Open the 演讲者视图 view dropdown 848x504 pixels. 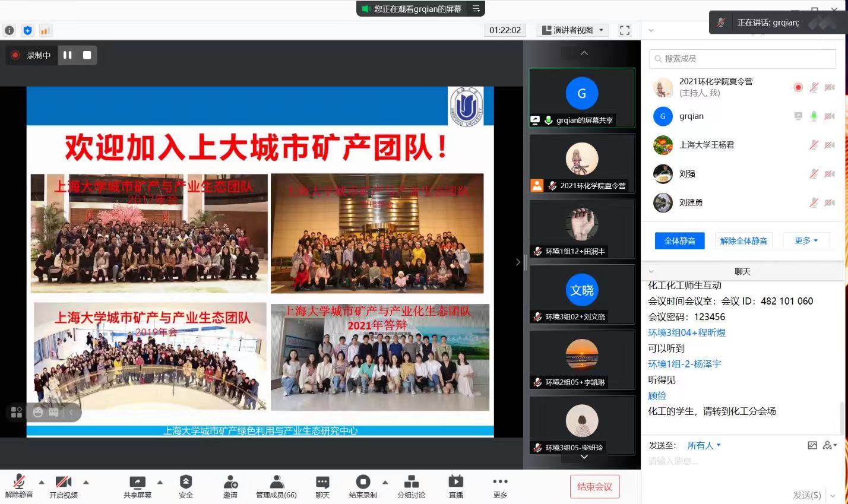click(573, 30)
